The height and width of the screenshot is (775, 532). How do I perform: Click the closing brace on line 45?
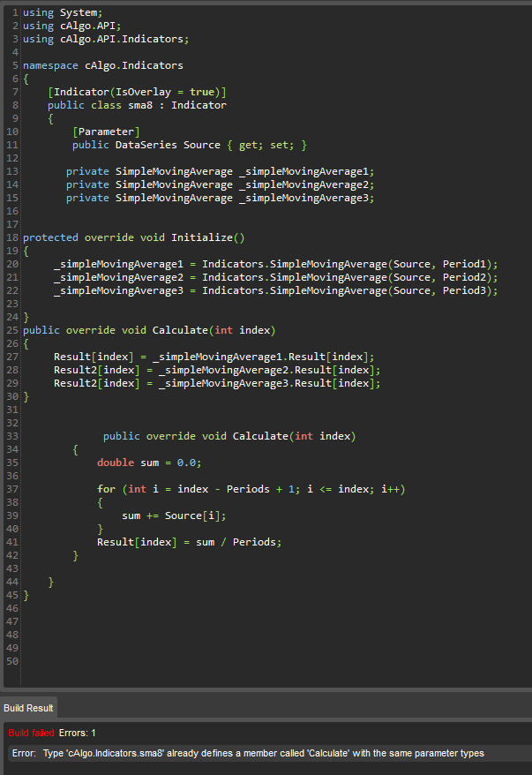click(26, 595)
